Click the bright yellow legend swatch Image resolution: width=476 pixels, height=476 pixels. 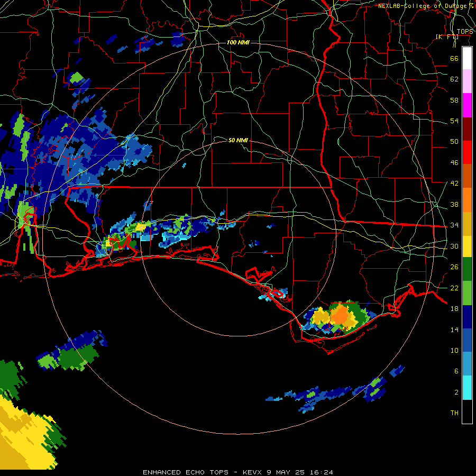click(467, 246)
